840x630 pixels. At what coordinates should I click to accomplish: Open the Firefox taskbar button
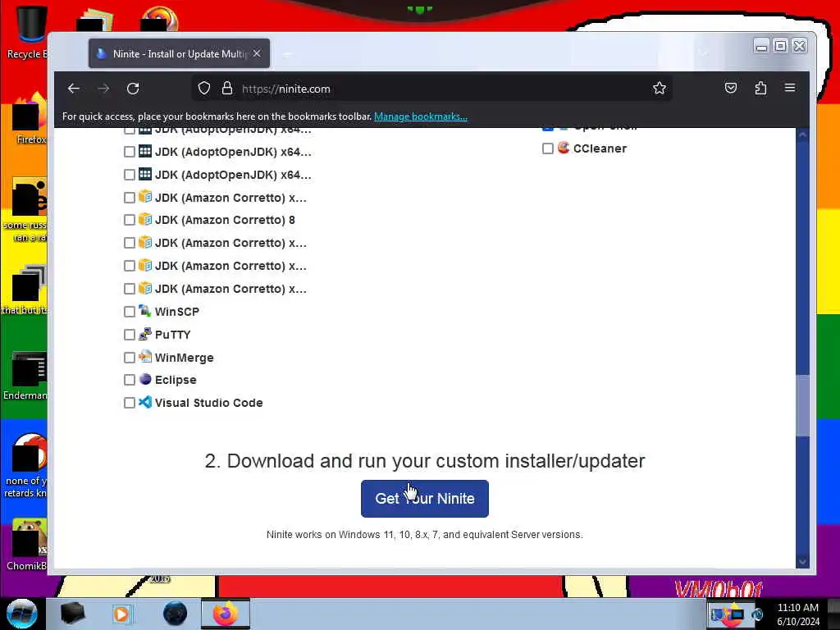(226, 614)
